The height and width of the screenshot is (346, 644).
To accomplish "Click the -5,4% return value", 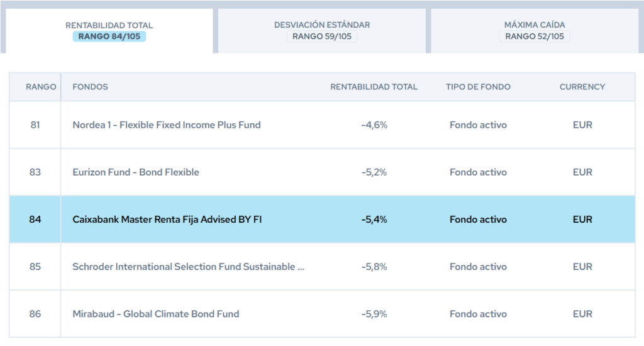I will pyautogui.click(x=374, y=220).
